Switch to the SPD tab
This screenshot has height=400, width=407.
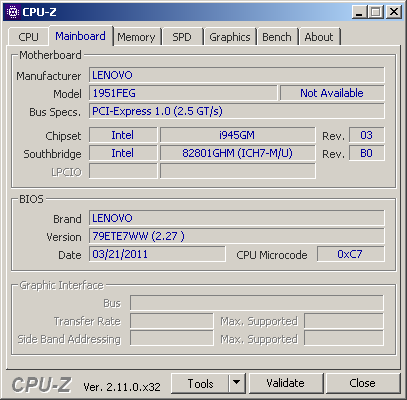(x=182, y=37)
